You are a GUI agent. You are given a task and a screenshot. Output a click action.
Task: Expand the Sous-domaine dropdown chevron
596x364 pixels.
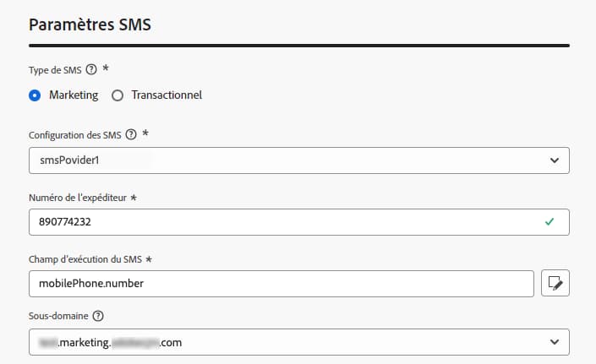(555, 342)
